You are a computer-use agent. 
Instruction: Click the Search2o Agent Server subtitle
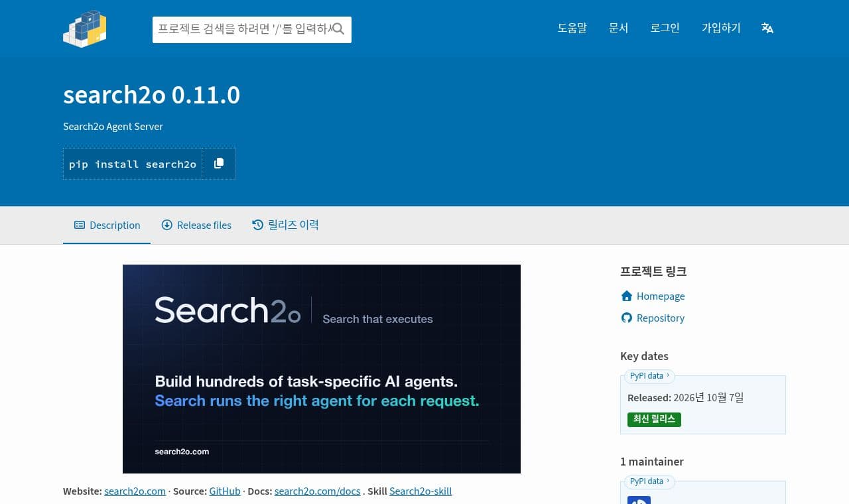pos(113,127)
